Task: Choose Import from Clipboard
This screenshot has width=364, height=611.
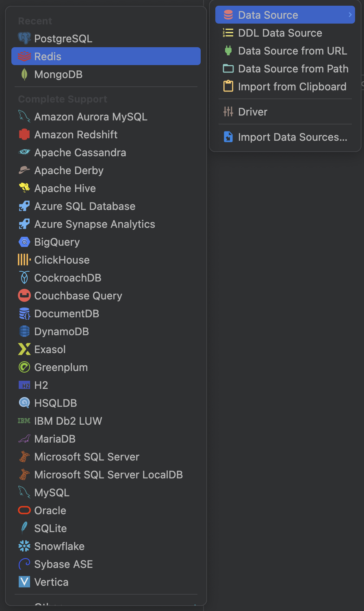Action: pos(285,87)
